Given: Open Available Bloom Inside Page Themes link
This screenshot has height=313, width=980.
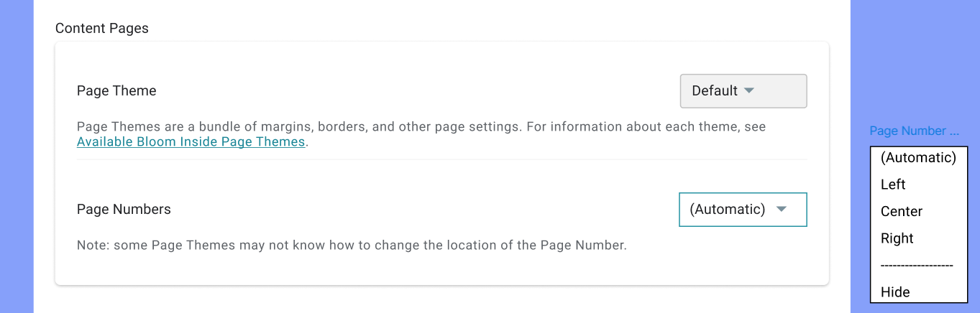Looking at the screenshot, I should 191,142.
